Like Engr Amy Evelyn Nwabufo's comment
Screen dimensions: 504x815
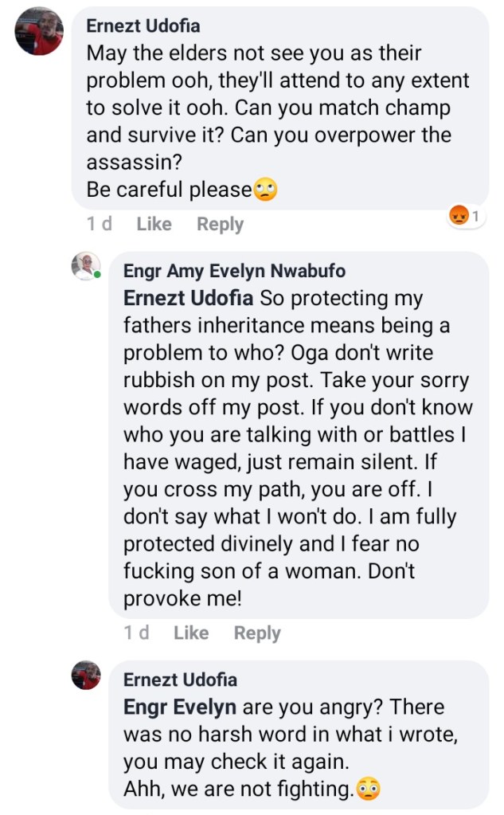click(191, 633)
